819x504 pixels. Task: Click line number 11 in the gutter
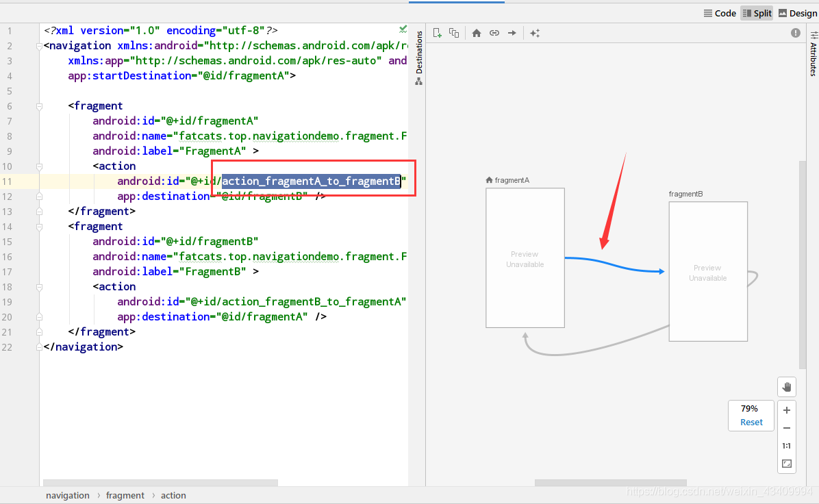click(7, 181)
